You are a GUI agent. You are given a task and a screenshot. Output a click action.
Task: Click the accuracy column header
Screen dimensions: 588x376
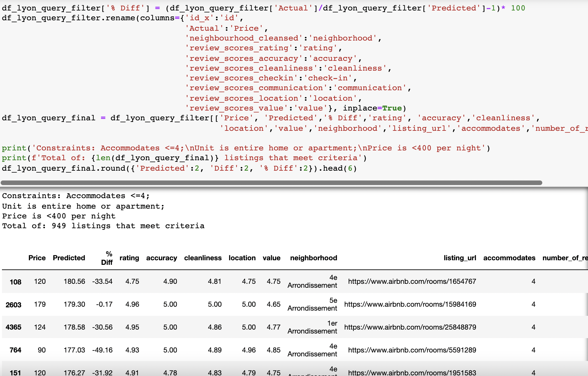pos(162,258)
